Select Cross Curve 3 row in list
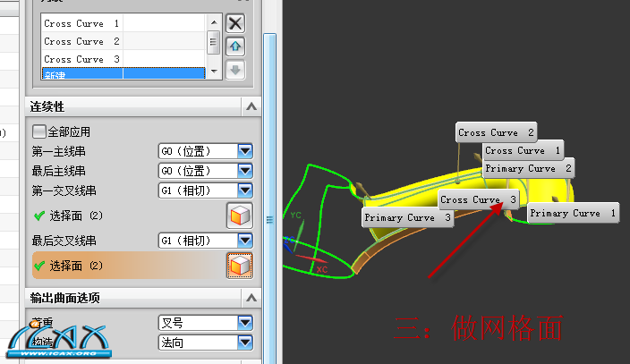The height and width of the screenshot is (364, 630). [123, 59]
